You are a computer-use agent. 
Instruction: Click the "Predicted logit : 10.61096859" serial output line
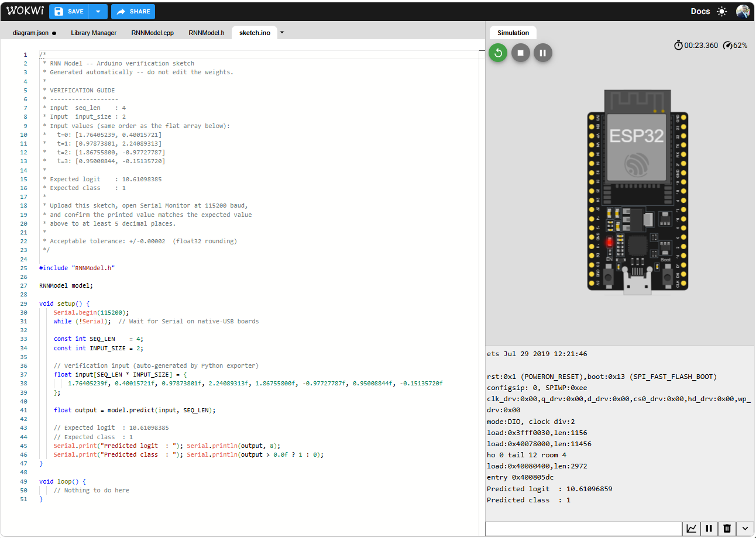tap(549, 489)
